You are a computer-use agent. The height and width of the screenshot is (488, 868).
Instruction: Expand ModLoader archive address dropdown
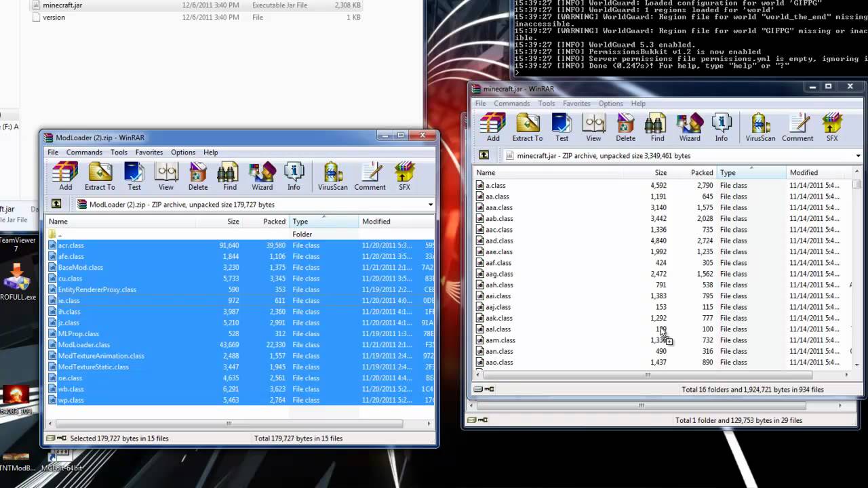[430, 204]
